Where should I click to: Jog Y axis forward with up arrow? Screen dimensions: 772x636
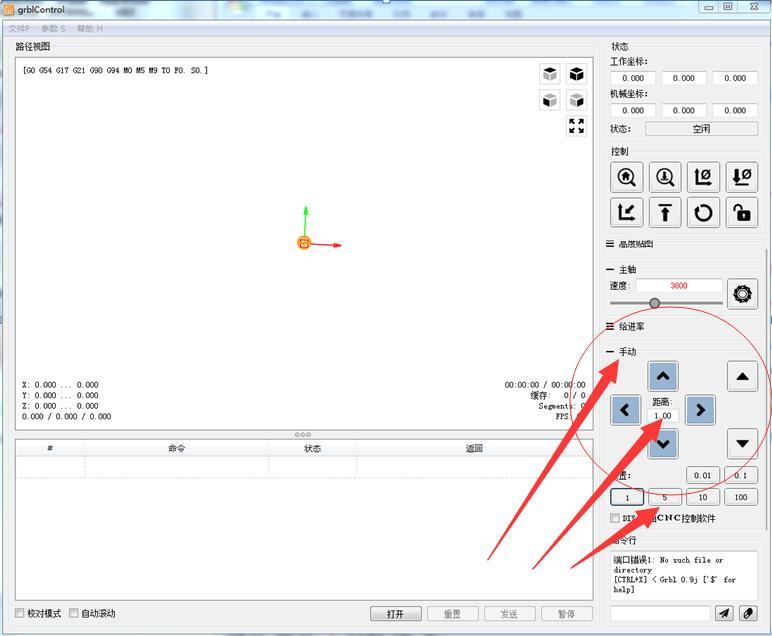click(662, 376)
